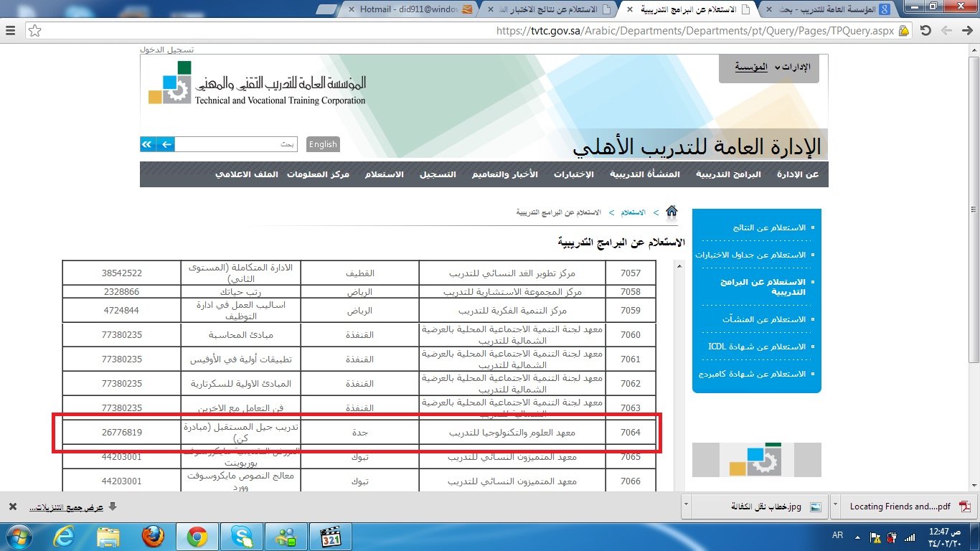This screenshot has height=551, width=980.
Task: Expand the الإدارات dropdown
Action: pyautogui.click(x=793, y=67)
